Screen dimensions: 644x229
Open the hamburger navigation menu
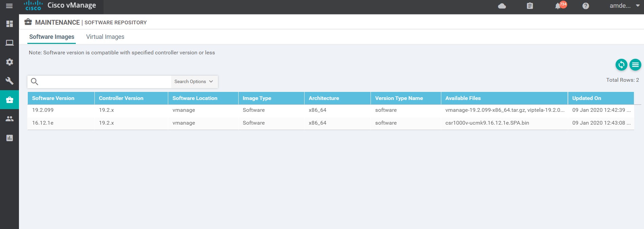pyautogui.click(x=9, y=6)
